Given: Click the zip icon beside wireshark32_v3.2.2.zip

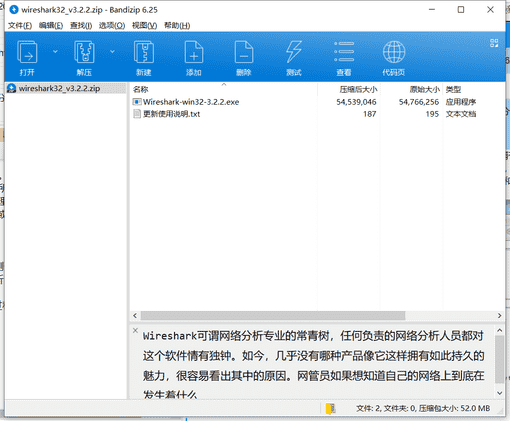Looking at the screenshot, I should click(12, 88).
